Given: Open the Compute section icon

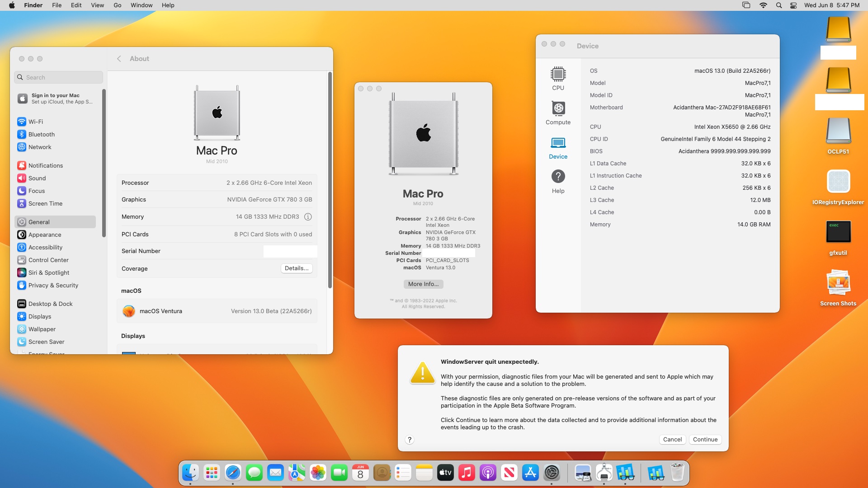Looking at the screenshot, I should coord(558,108).
